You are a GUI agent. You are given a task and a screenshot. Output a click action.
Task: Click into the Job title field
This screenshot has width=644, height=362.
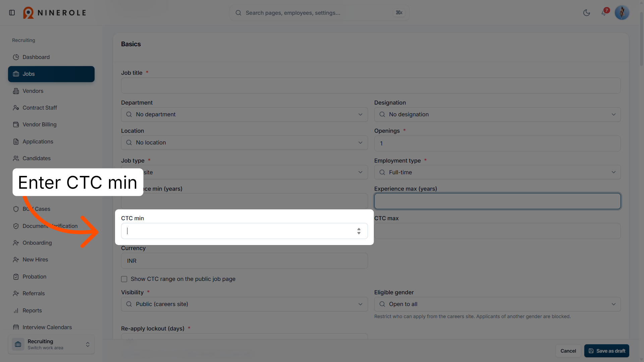(x=371, y=85)
